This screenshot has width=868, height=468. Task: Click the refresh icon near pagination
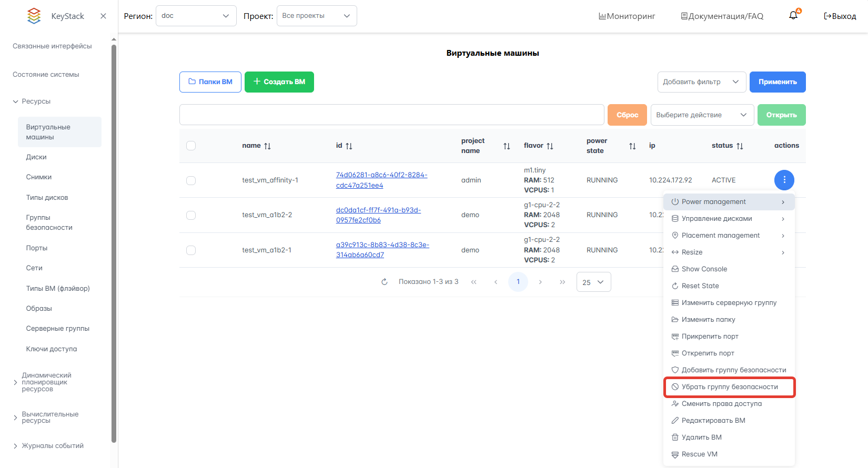point(385,282)
